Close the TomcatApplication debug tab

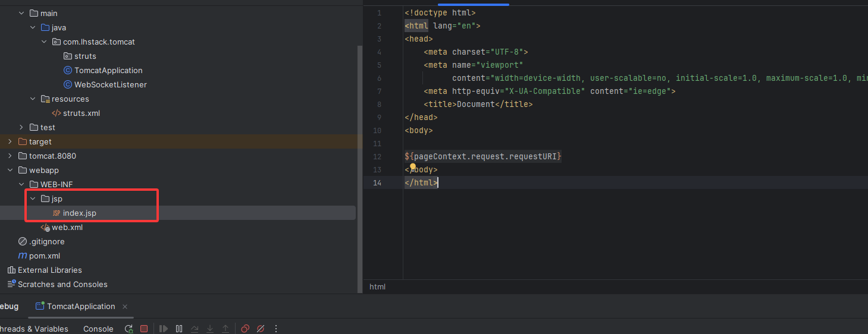pos(125,307)
